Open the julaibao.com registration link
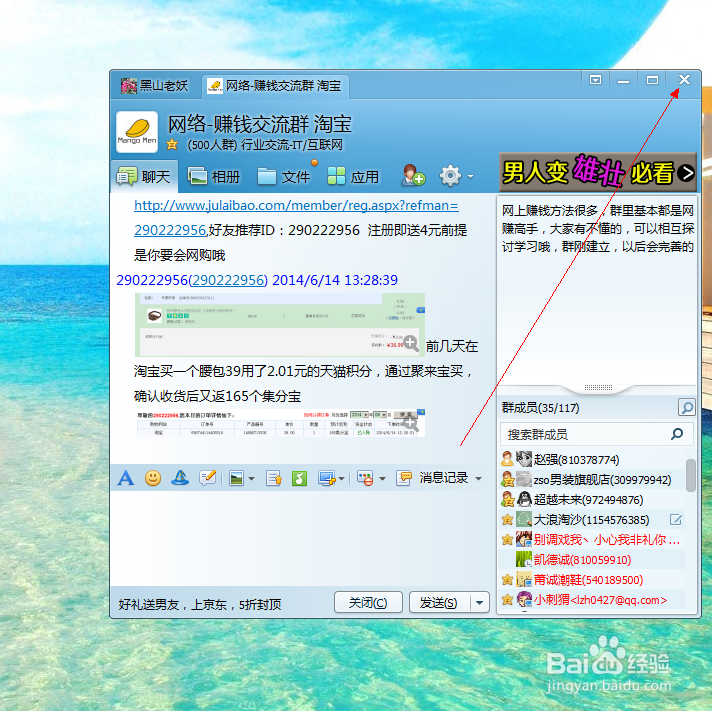This screenshot has width=712, height=711. (296, 206)
